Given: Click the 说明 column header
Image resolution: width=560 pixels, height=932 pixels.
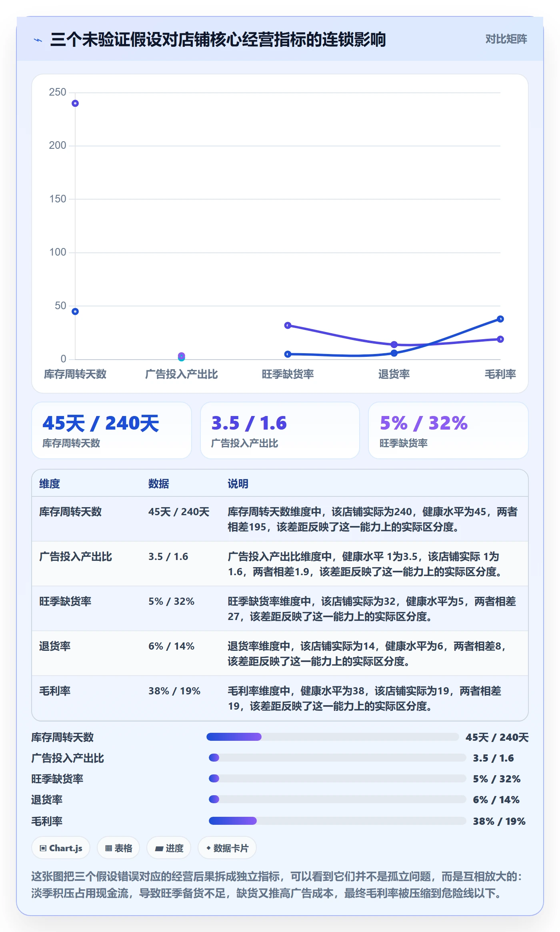Looking at the screenshot, I should click(x=238, y=484).
